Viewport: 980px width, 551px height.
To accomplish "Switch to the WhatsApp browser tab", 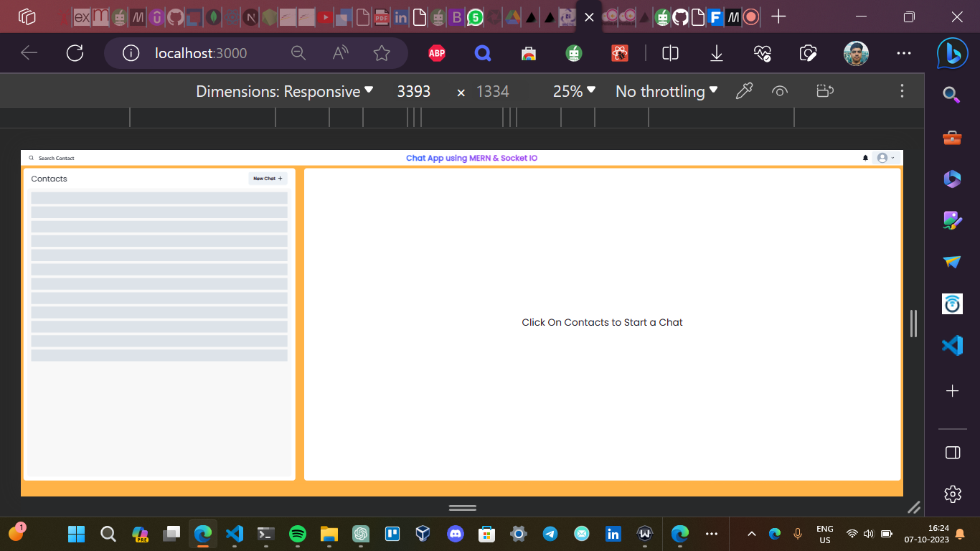I will (475, 17).
